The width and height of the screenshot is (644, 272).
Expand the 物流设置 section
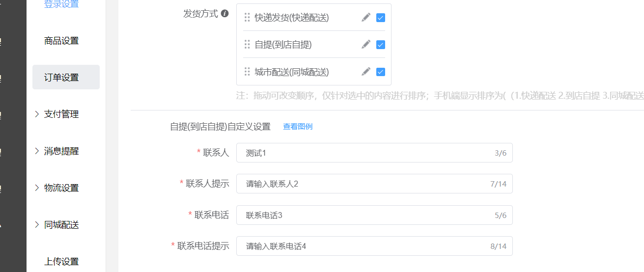point(61,188)
